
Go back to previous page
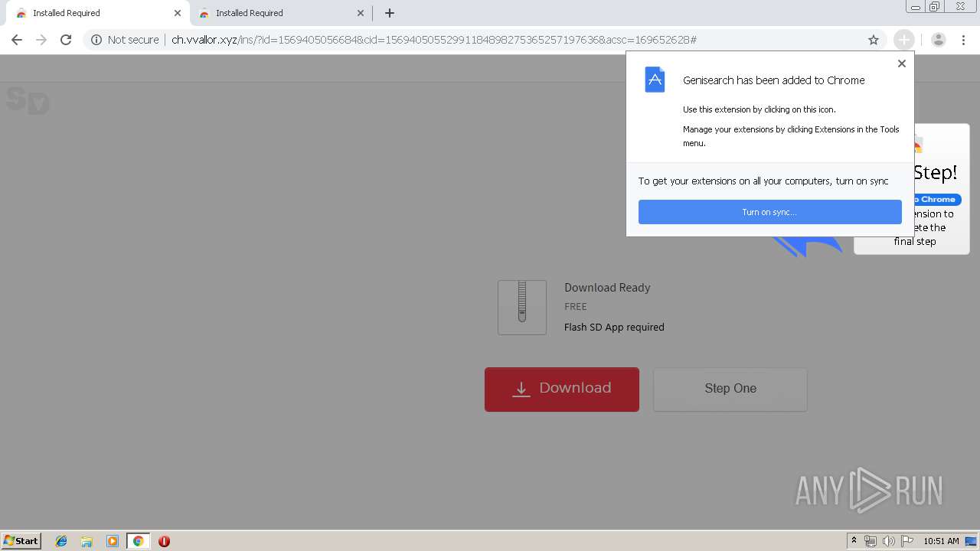coord(17,40)
